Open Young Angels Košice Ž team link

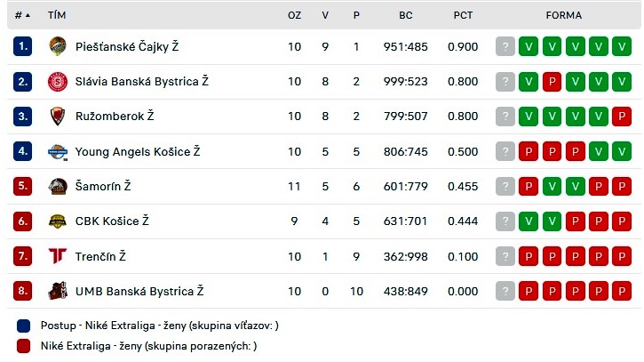138,151
